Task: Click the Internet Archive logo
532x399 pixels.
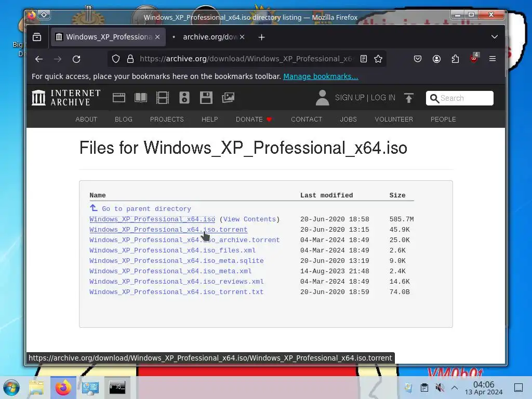Action: click(x=66, y=98)
